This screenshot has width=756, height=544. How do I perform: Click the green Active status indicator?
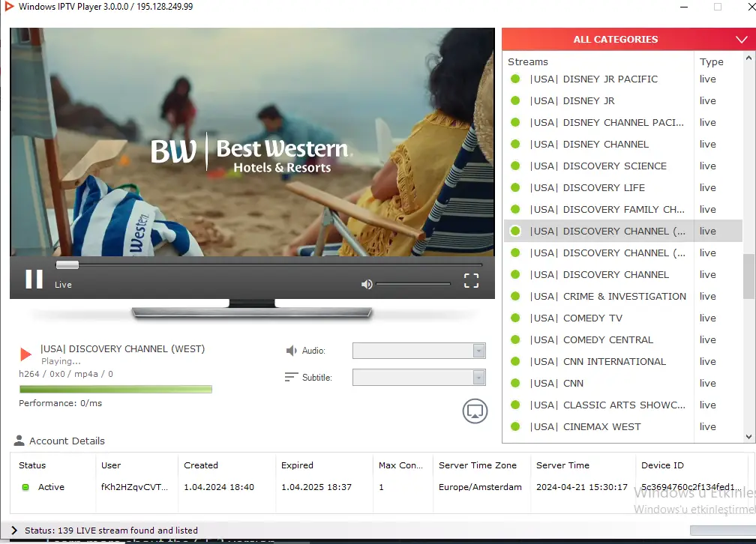25,487
